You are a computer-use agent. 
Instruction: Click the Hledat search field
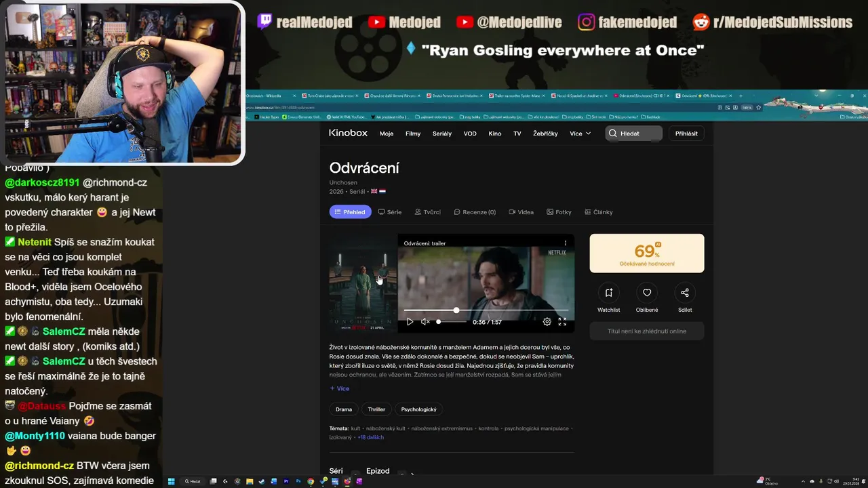(x=633, y=134)
